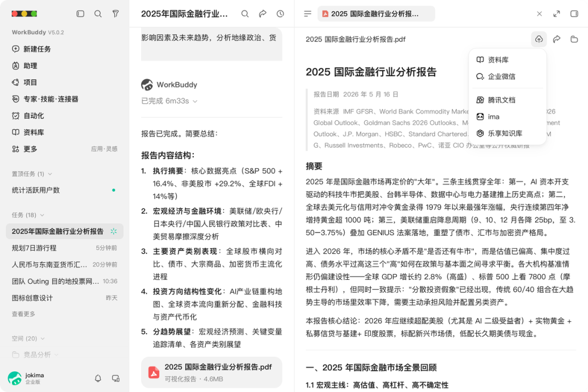Click the conversation title 2025年国际金融行业
The image size is (588, 392).
184,14
